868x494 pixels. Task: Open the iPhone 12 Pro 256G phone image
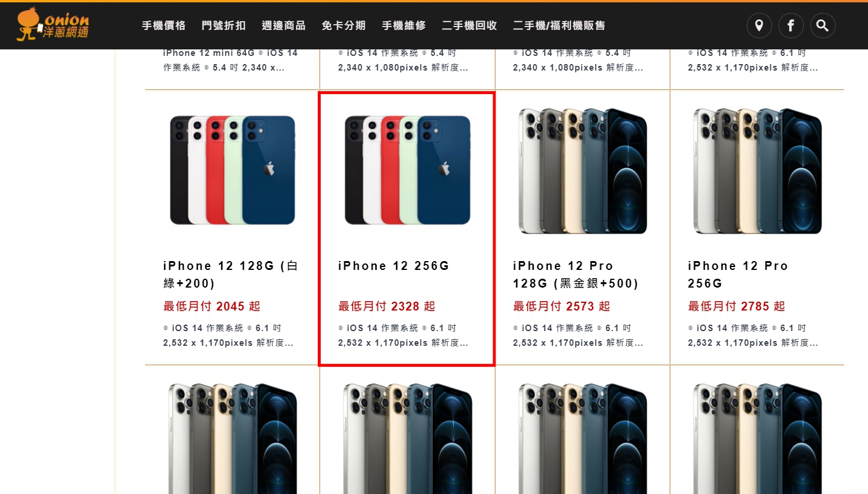click(x=757, y=171)
